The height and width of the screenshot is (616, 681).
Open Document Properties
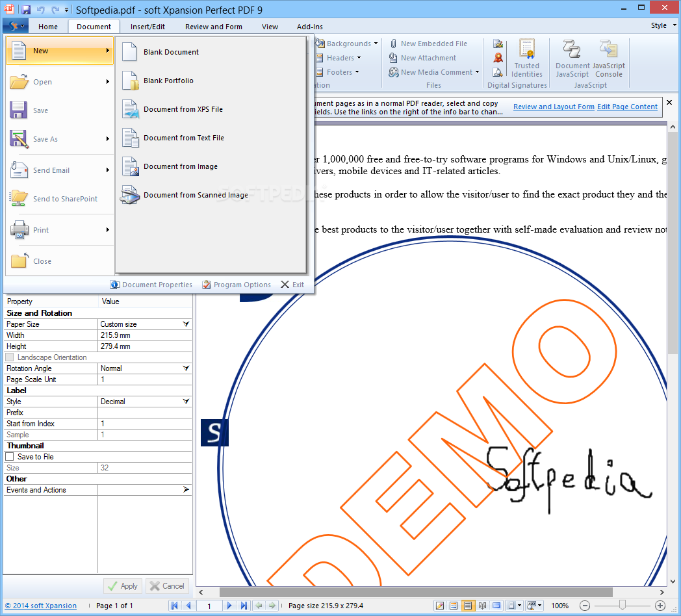tap(151, 285)
